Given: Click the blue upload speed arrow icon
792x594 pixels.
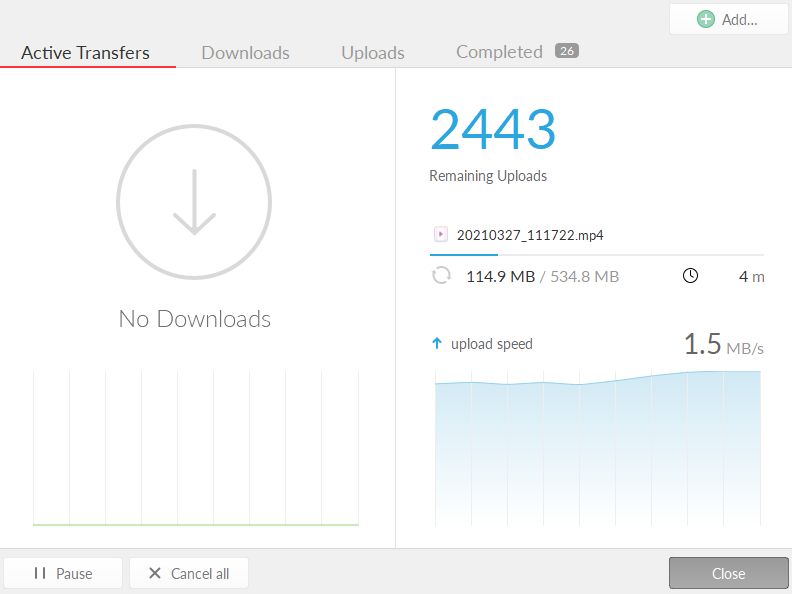Looking at the screenshot, I should click(436, 344).
